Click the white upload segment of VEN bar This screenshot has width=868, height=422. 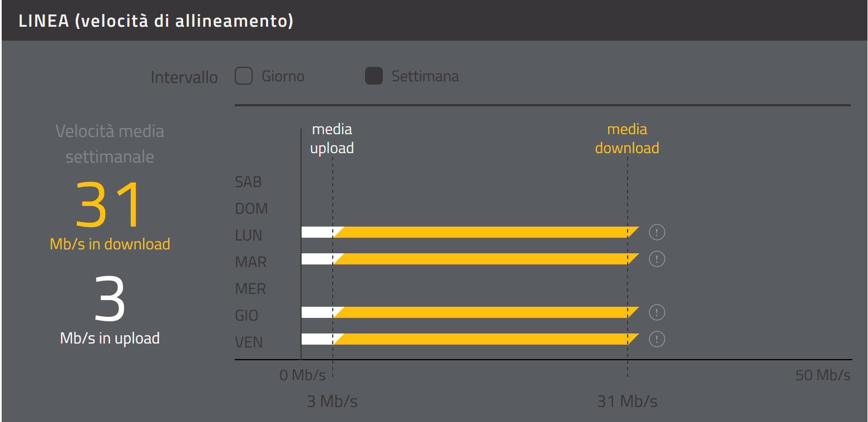(316, 339)
